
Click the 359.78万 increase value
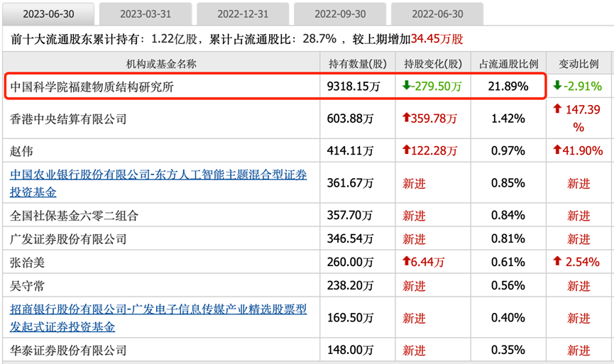(x=429, y=118)
